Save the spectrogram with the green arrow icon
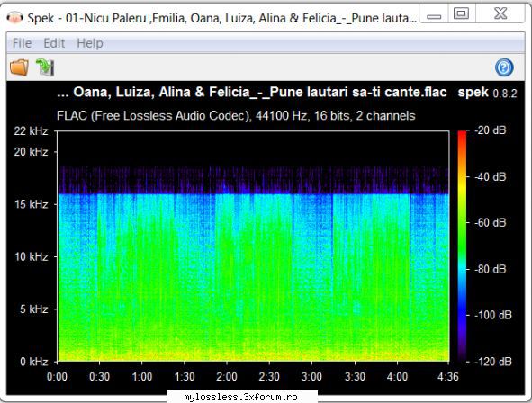The height and width of the screenshot is (403, 532). tap(45, 67)
